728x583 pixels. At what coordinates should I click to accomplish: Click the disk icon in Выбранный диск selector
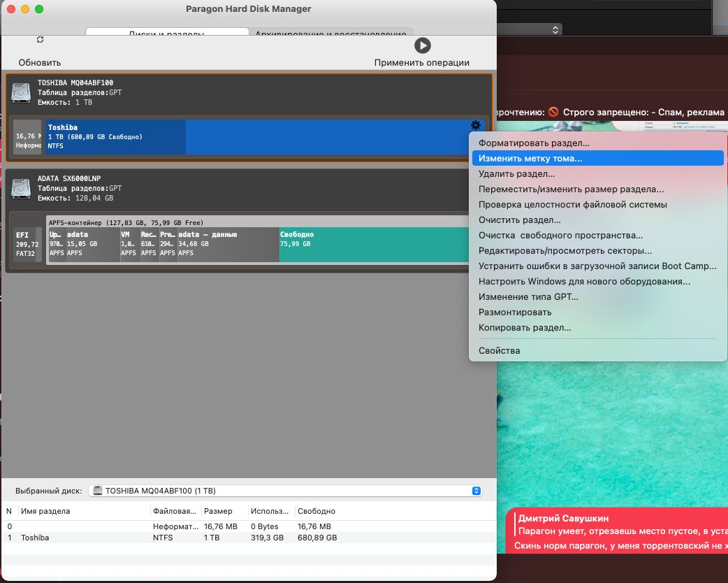point(98,491)
